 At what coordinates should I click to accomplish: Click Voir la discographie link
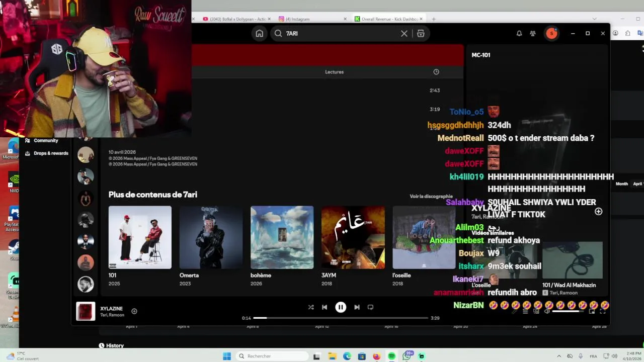click(x=431, y=197)
